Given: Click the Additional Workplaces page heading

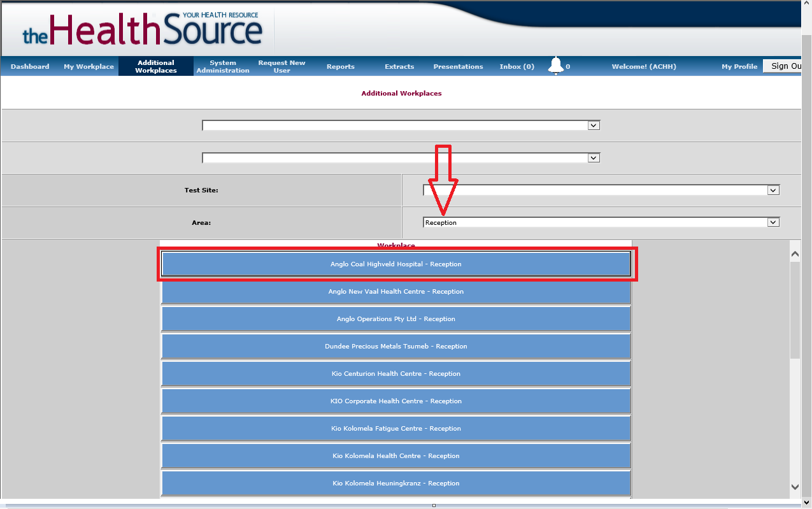Looking at the screenshot, I should 401,93.
